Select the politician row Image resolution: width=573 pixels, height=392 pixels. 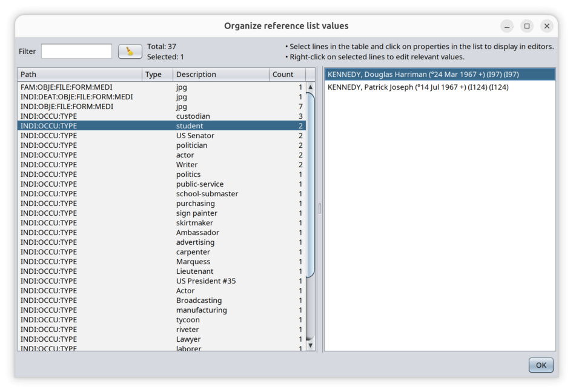tap(162, 145)
